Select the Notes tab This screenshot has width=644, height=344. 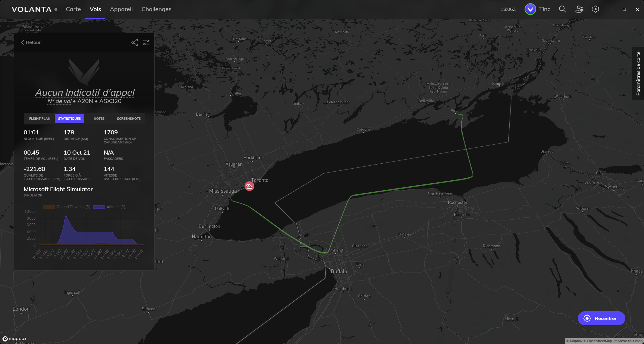tap(99, 119)
